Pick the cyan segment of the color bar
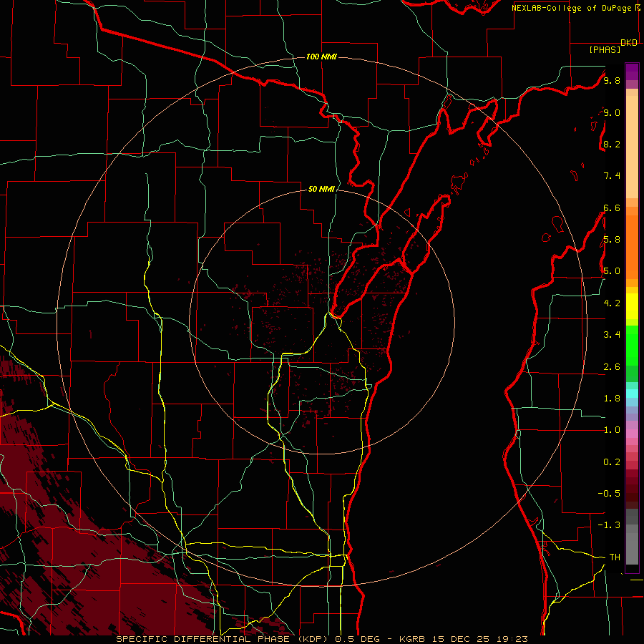 632,394
